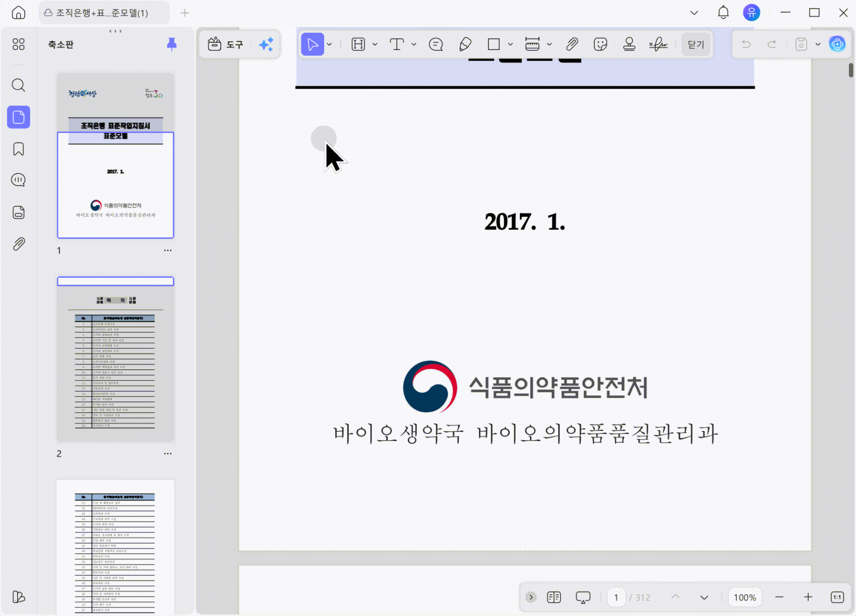This screenshot has width=856, height=616.
Task: Select page 1 thumbnail
Action: pyautogui.click(x=115, y=156)
